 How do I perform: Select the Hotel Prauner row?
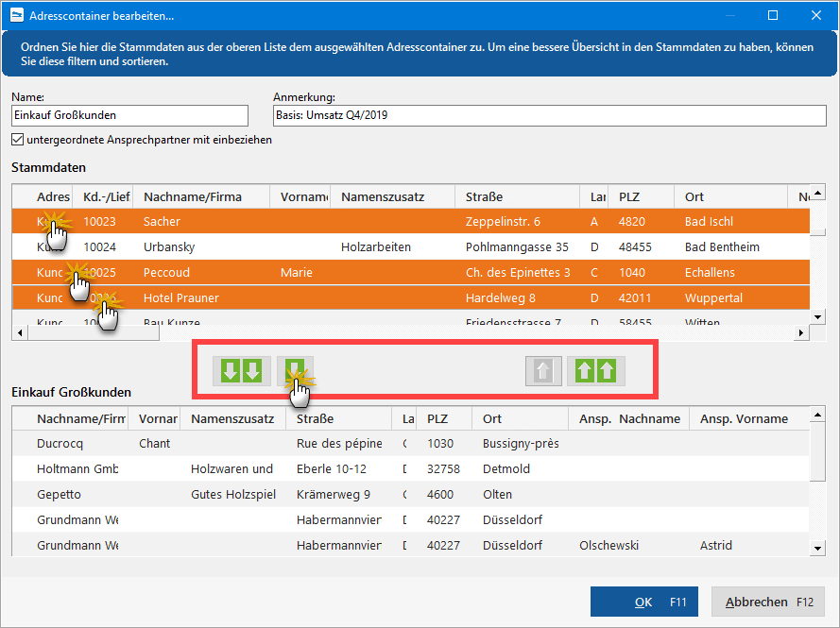point(410,297)
